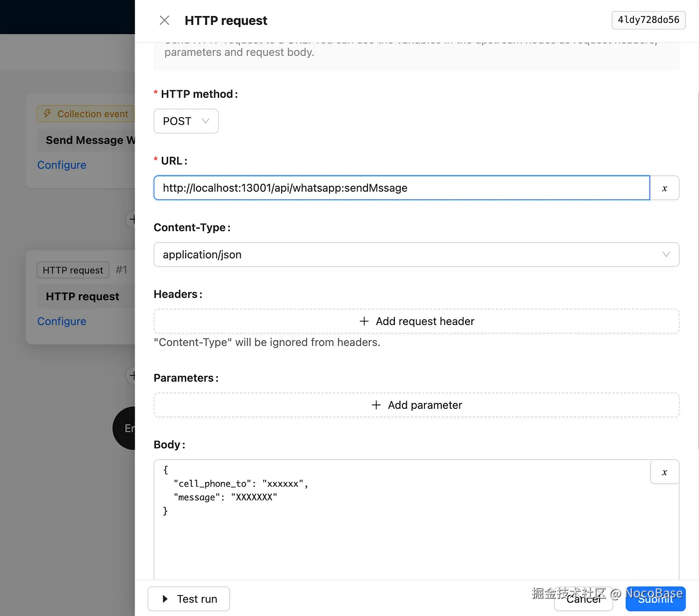Close the HTTP request configuration drawer
Image resolution: width=699 pixels, height=616 pixels.
coord(164,20)
